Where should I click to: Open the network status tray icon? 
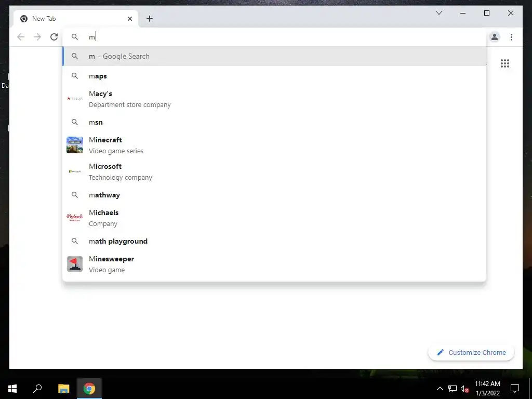453,389
